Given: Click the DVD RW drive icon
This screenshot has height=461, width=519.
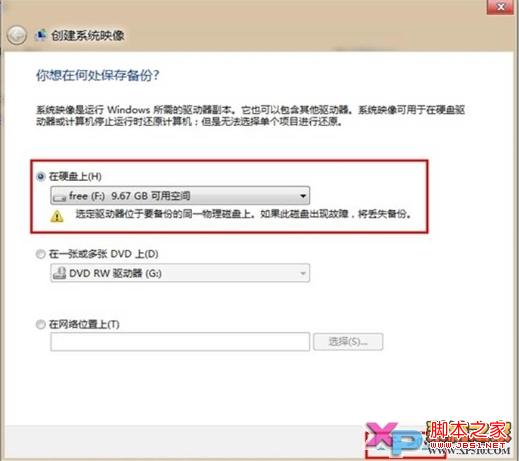Looking at the screenshot, I should [60, 273].
